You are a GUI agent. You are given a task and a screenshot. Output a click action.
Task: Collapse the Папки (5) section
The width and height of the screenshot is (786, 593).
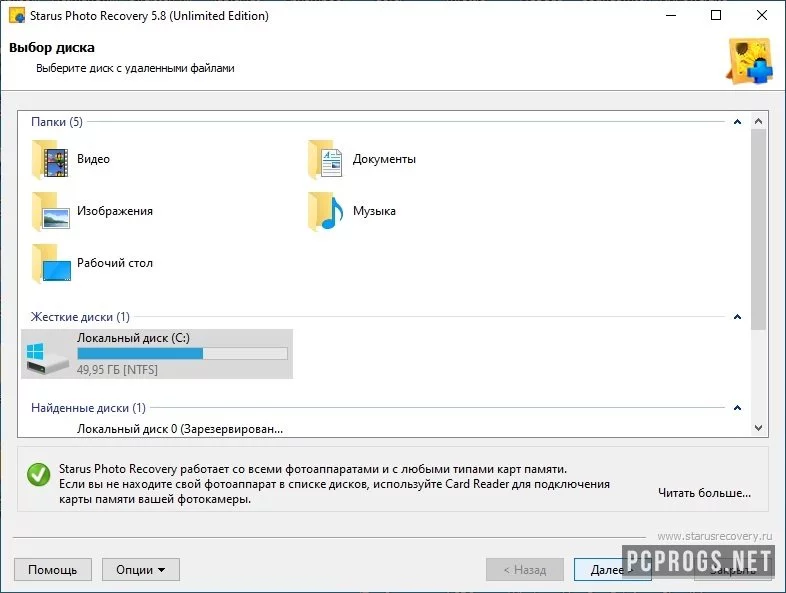pyautogui.click(x=737, y=122)
